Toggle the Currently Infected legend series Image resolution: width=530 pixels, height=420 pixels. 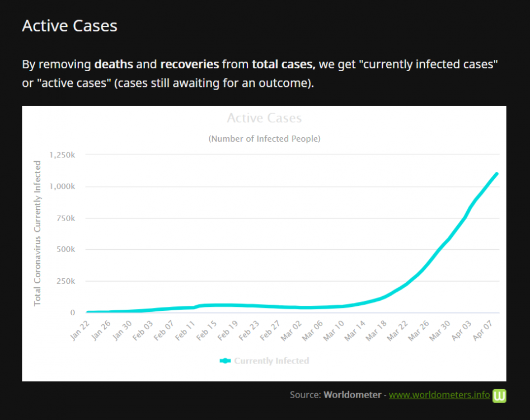click(271, 361)
